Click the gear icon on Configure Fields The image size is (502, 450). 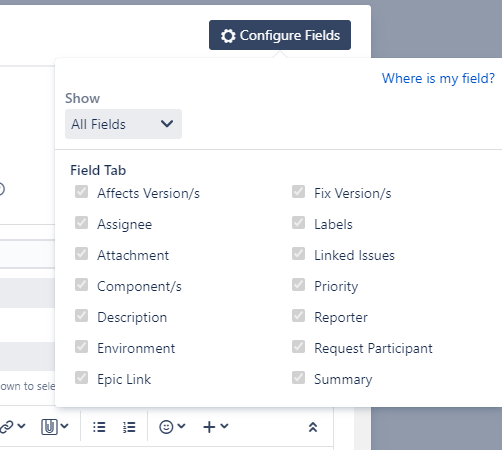click(228, 36)
